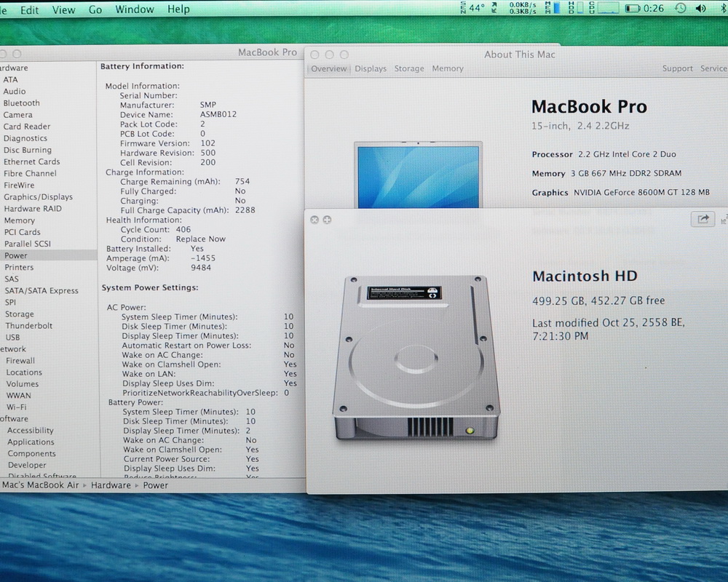Select FireWire in the sidebar
The image size is (728, 582).
[19, 186]
